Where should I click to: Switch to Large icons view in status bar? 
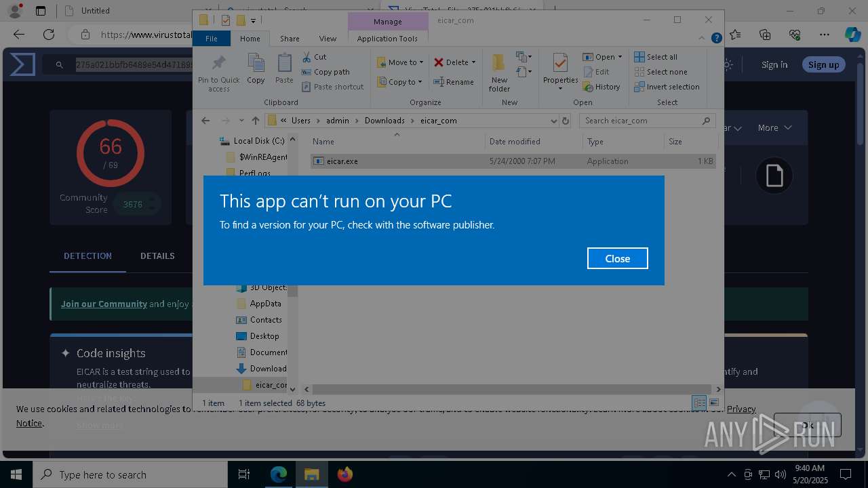point(713,403)
